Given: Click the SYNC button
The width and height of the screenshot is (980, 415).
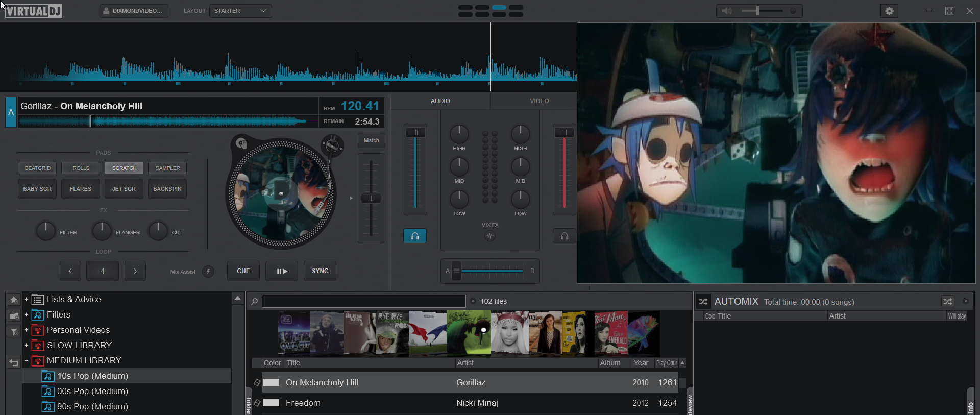Looking at the screenshot, I should click(320, 271).
